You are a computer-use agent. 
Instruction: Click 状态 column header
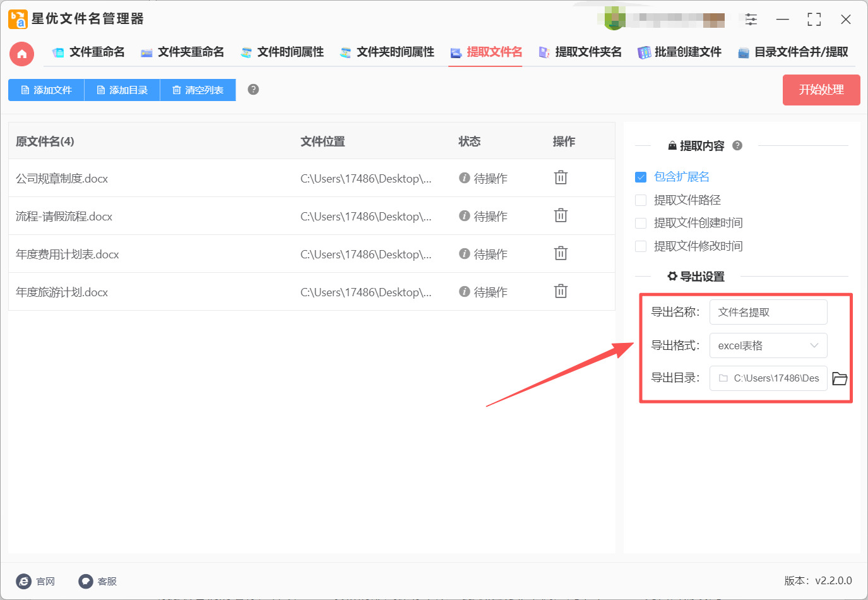(469, 141)
